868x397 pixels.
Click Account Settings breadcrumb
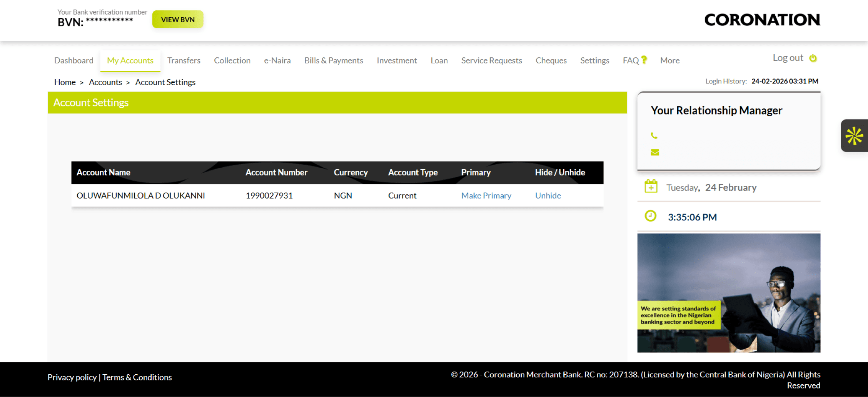tap(165, 82)
